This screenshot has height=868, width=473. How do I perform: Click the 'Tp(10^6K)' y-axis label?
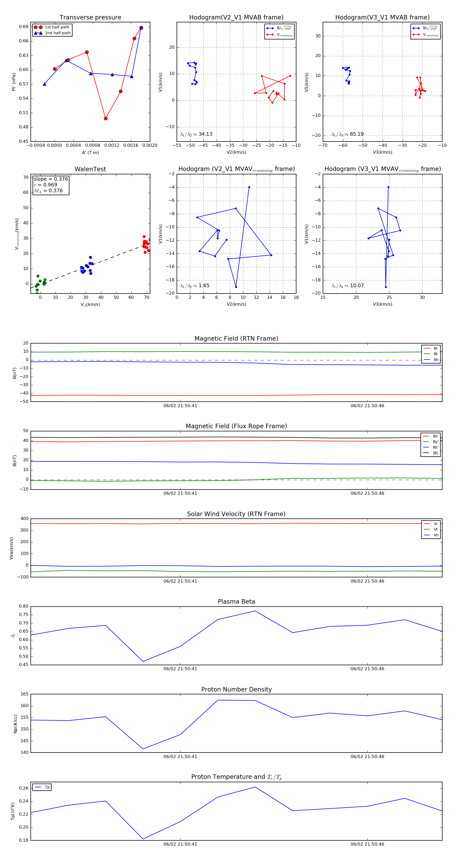[x=13, y=811]
